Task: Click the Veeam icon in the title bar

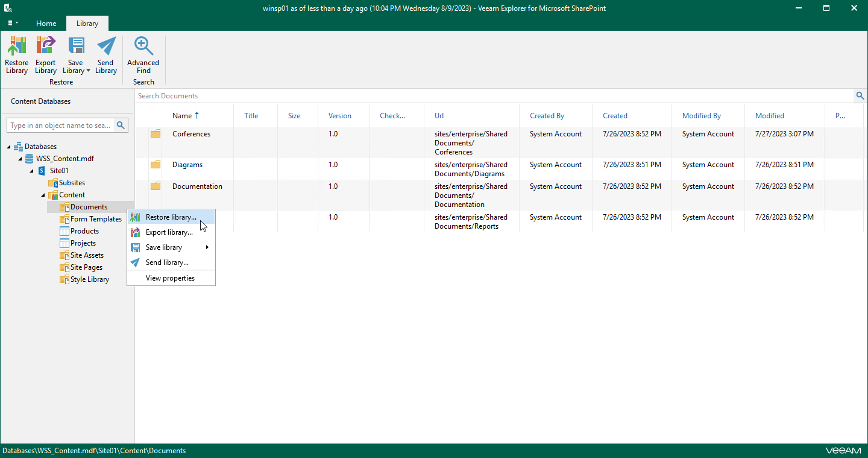Action: [8, 8]
